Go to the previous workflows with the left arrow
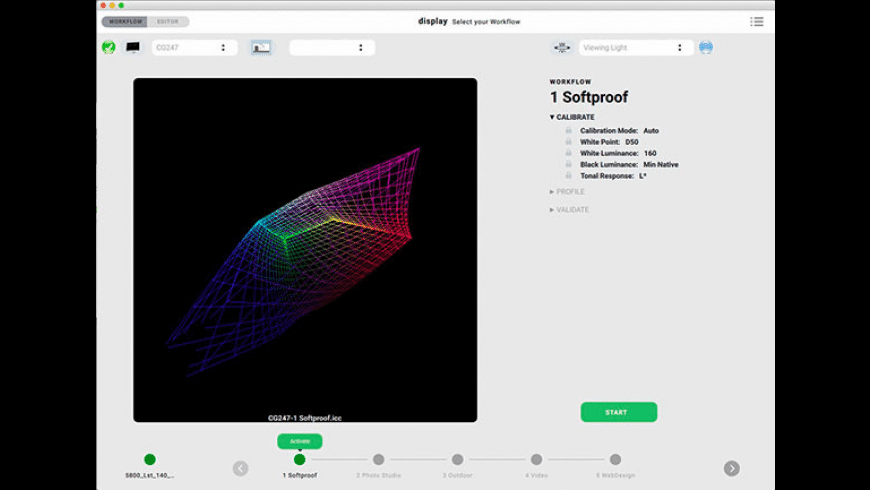 [x=240, y=468]
